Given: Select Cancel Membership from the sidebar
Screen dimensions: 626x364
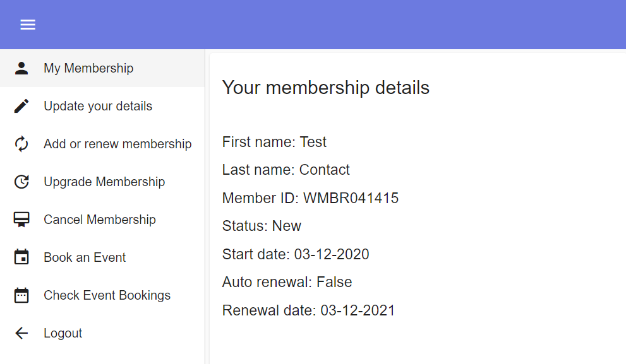Looking at the screenshot, I should [x=100, y=219].
